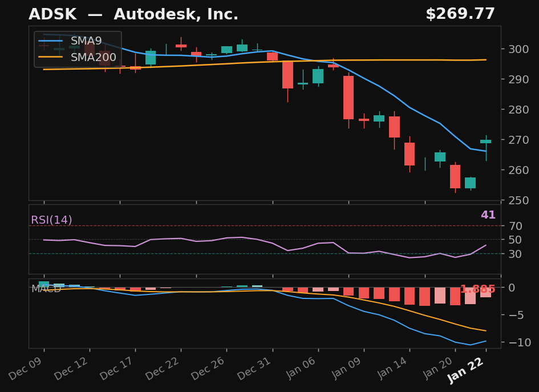Click the 270 price axis label

518,140
